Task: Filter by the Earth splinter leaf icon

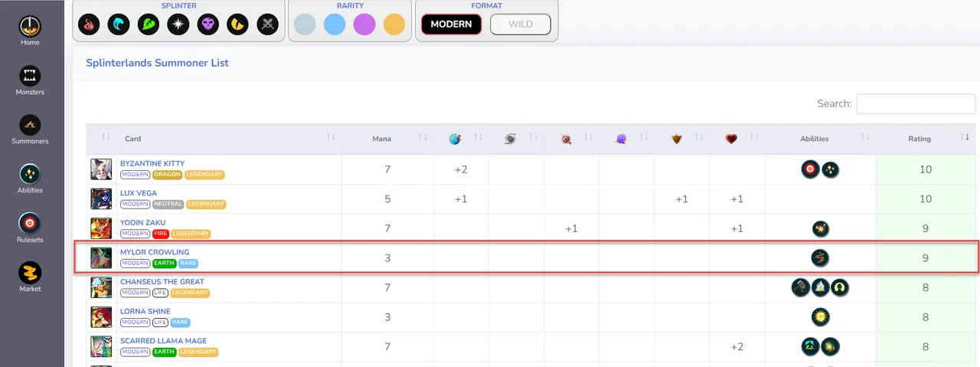Action: (x=149, y=25)
